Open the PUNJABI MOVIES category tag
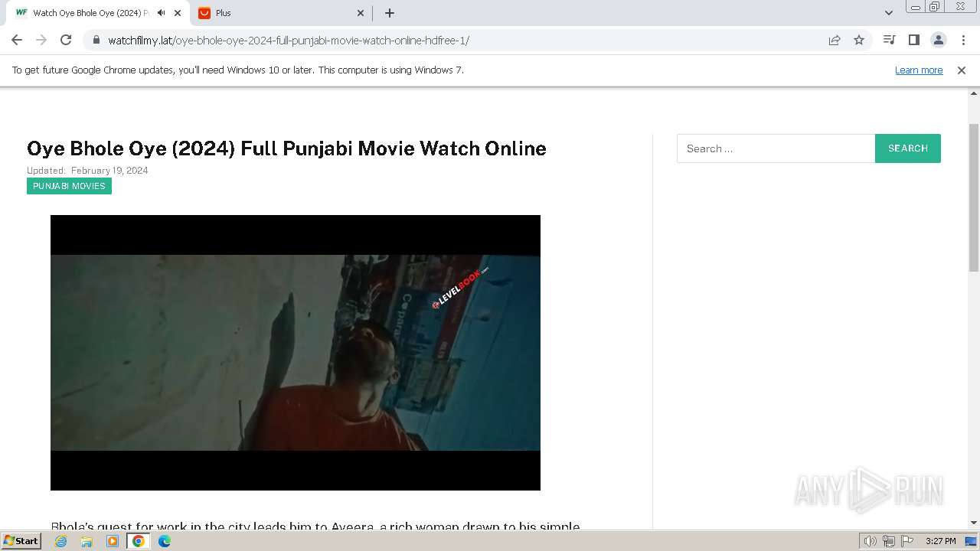Screen dimensions: 980x551 [69, 186]
